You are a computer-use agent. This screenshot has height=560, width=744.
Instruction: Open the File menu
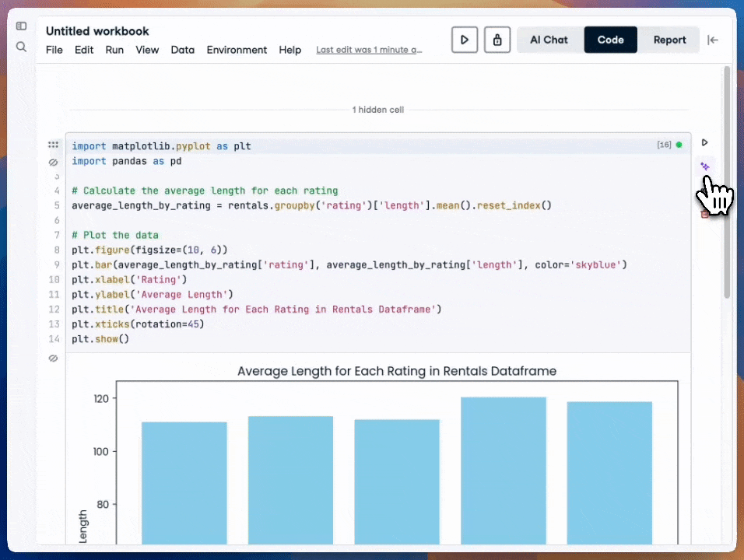point(54,50)
